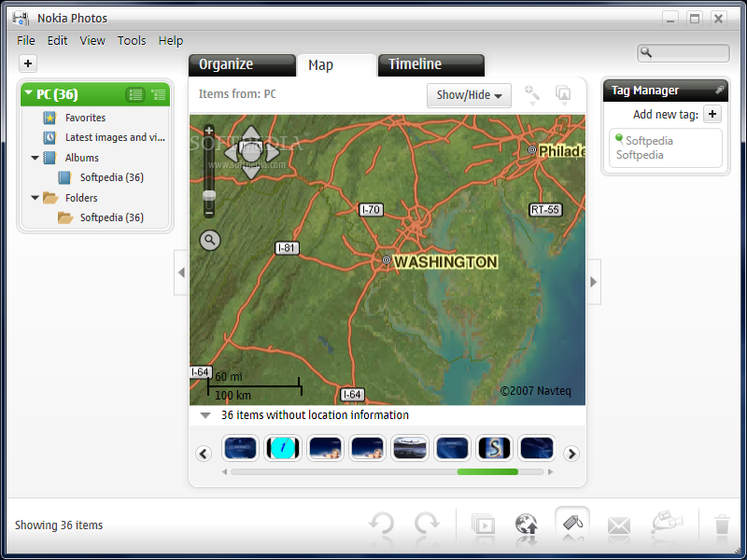The height and width of the screenshot is (560, 747).
Task: Click the I-70 highway label
Action: pyautogui.click(x=371, y=209)
